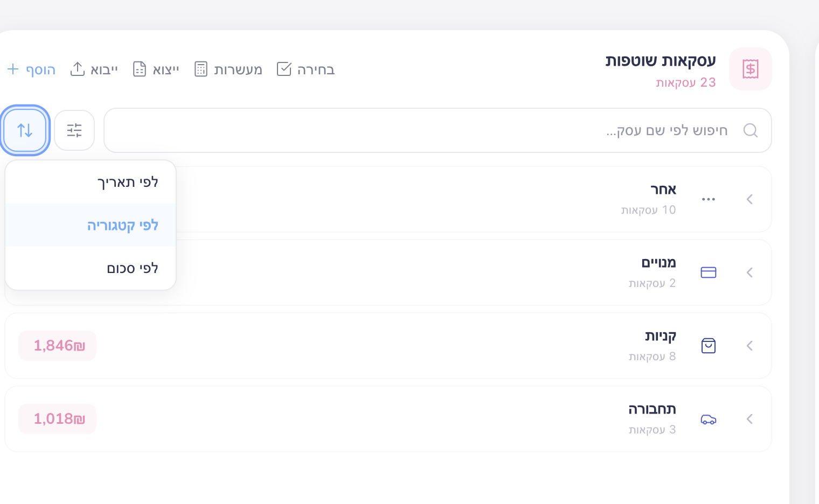Click the calculator icon next to מעשרות

click(201, 69)
